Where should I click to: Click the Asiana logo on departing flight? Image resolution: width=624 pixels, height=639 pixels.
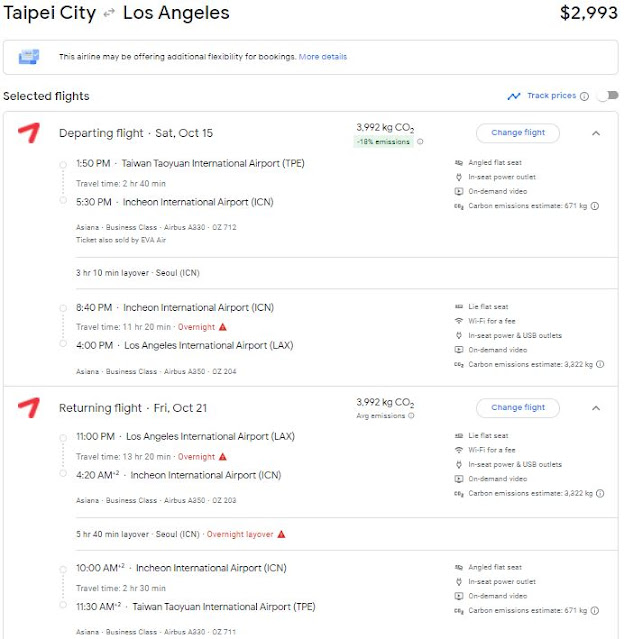point(29,133)
